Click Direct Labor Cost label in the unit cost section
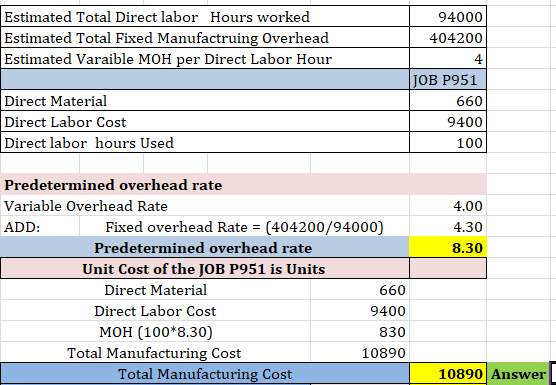556x385 pixels. pyautogui.click(x=155, y=311)
